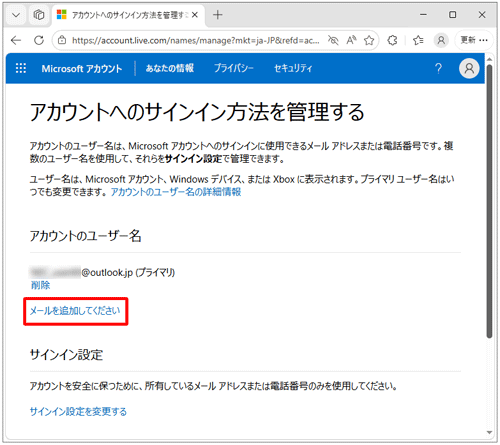Open the プライバシー tab
This screenshot has height=445, width=500.
click(x=234, y=68)
